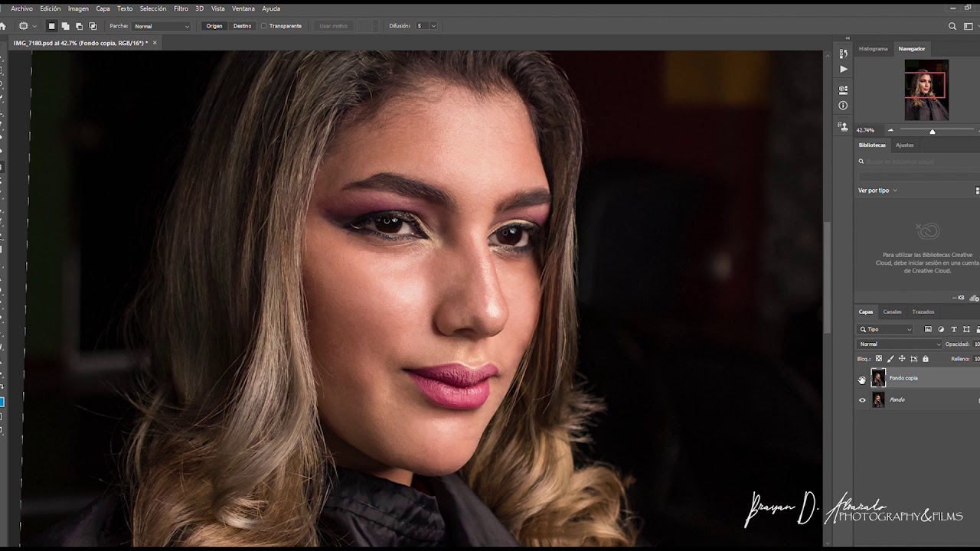Switch to the Histograma tab
Viewport: 980px width, 551px height.
(873, 49)
